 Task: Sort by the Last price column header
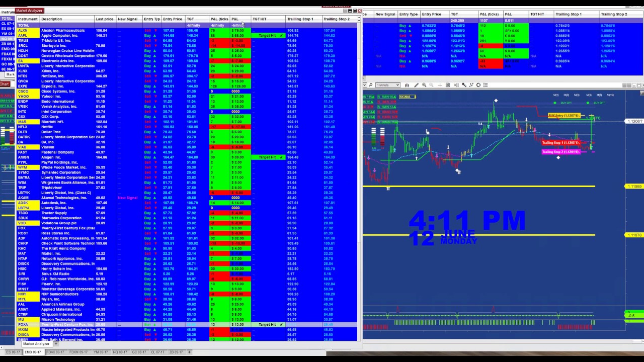pos(105,19)
